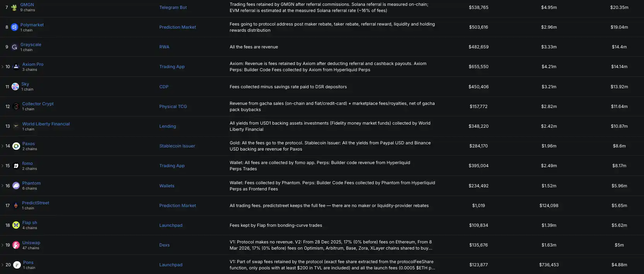Click the Paxos logo icon

[16, 146]
